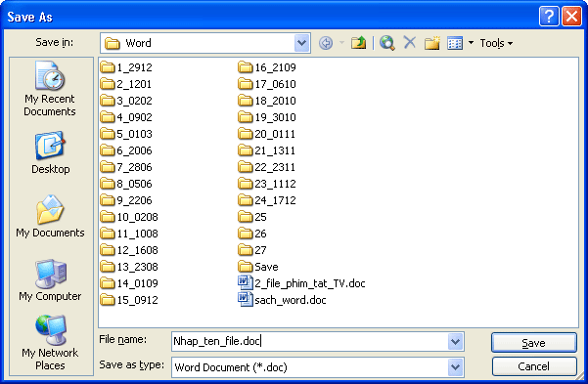
Task: Select folder 5_0103
Action: tap(126, 134)
